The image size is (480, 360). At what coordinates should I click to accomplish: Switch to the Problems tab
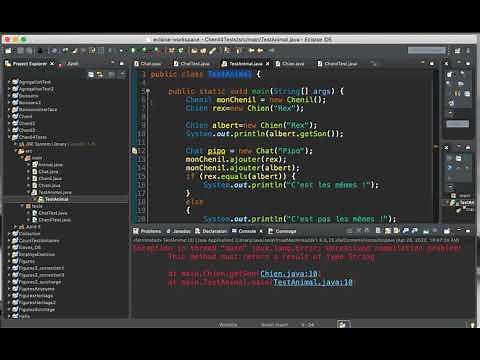tap(147, 231)
